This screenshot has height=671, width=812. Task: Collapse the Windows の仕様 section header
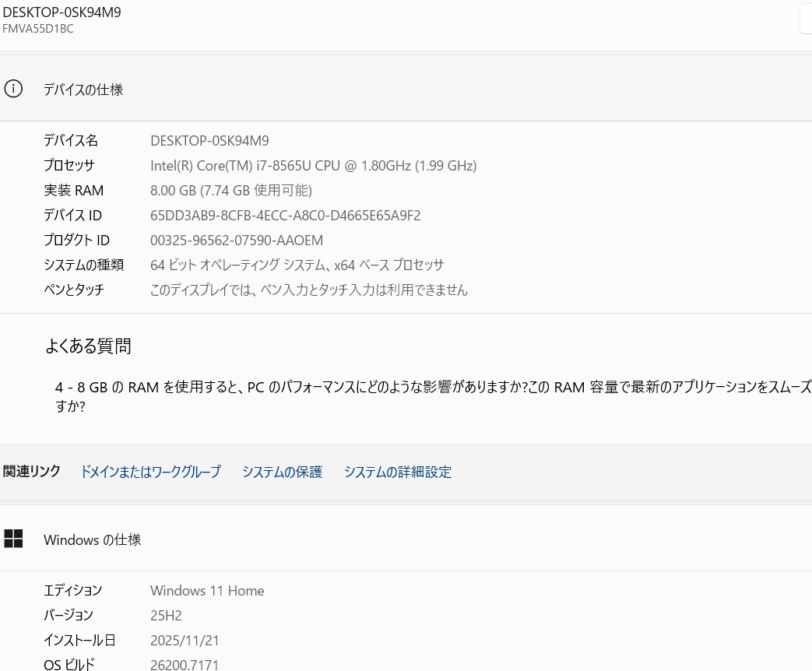(406, 539)
